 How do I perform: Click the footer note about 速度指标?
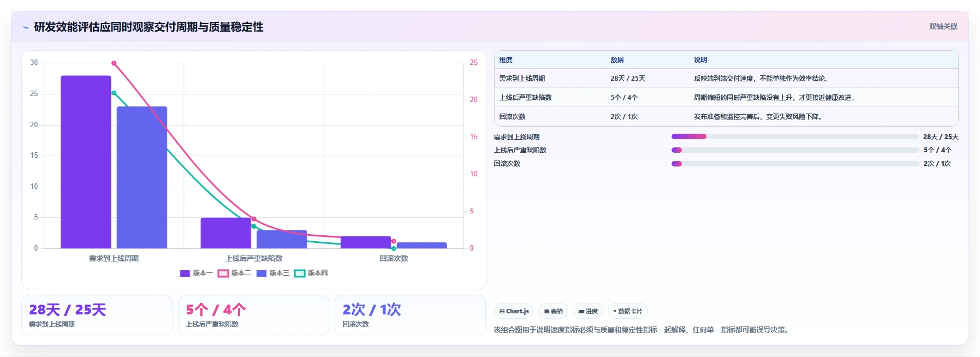[x=642, y=330]
